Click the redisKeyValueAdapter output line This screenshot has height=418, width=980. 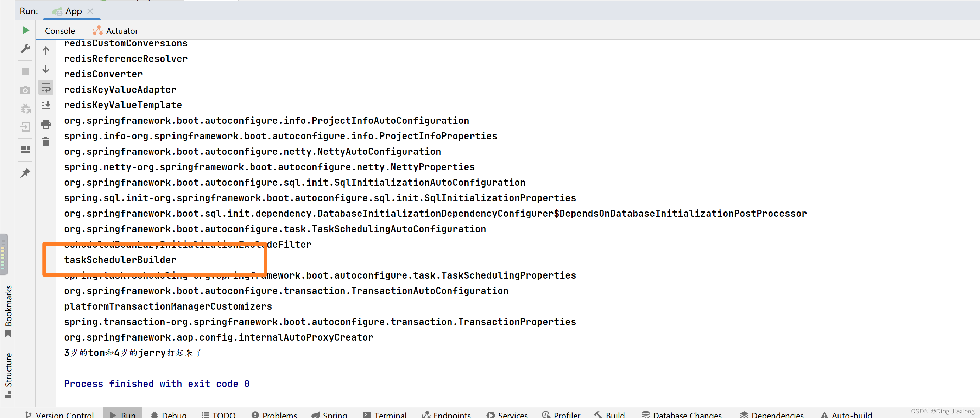120,89
